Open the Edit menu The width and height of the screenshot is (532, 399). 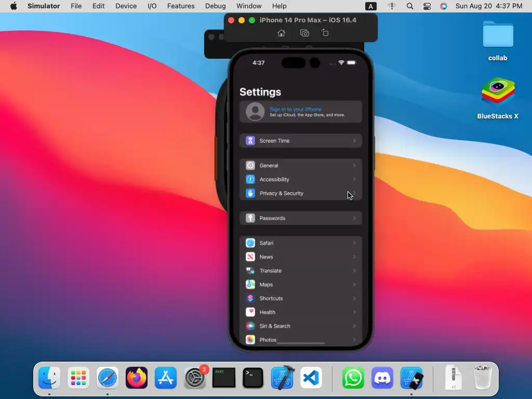click(x=98, y=6)
